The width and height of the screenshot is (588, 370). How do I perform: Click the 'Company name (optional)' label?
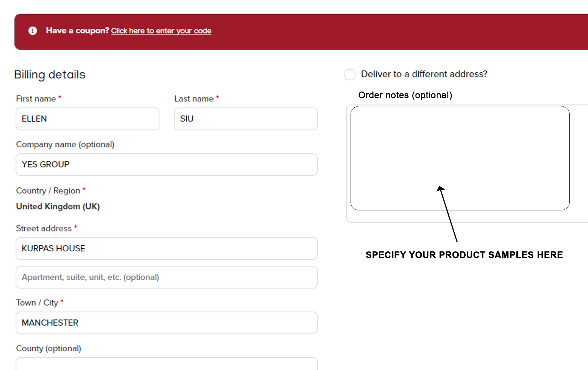[65, 144]
